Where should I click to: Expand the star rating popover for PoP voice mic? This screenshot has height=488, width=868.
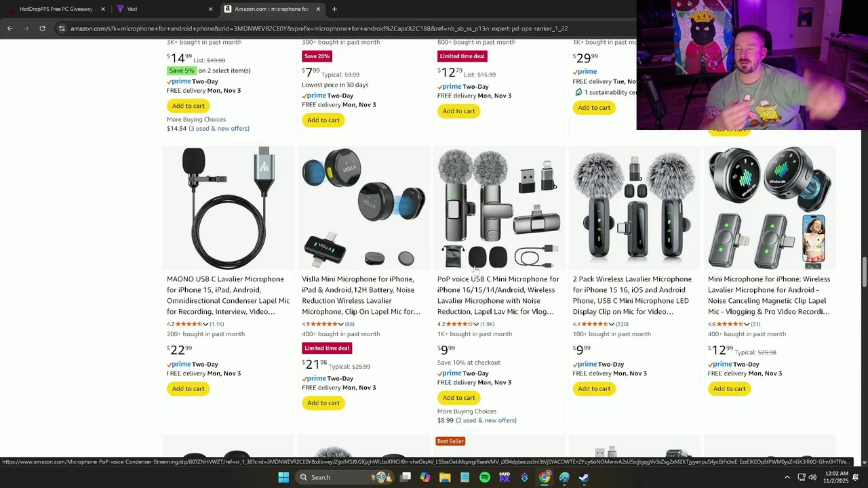coord(476,324)
